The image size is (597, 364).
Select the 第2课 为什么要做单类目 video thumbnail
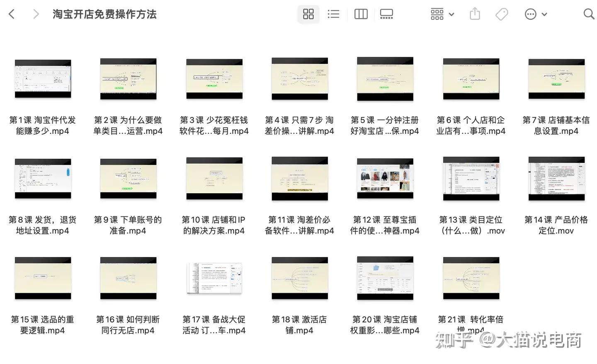[128, 79]
